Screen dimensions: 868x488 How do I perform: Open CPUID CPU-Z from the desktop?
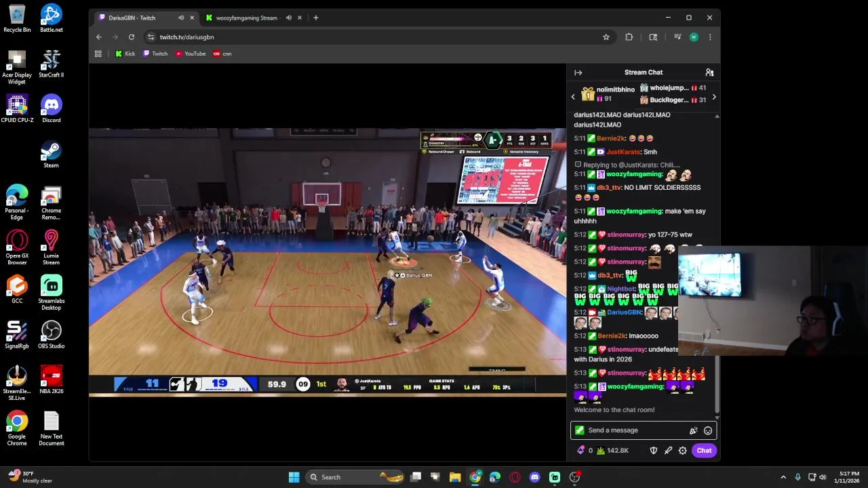pyautogui.click(x=17, y=108)
